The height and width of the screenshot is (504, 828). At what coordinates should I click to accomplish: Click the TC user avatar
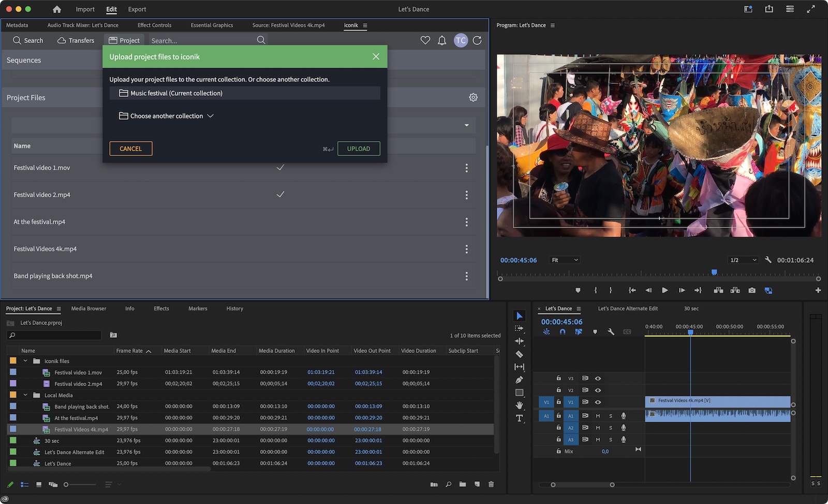point(461,40)
